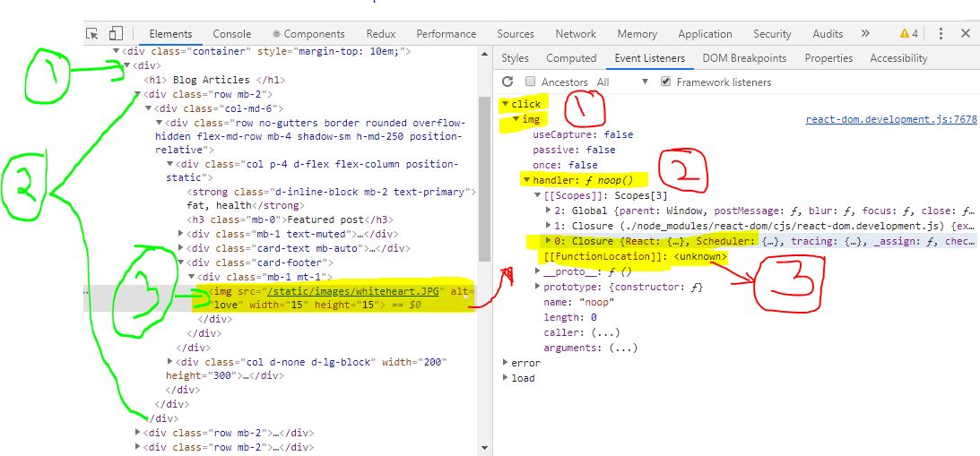Expand the error event listener group
The height and width of the screenshot is (456, 980).
[x=506, y=363]
